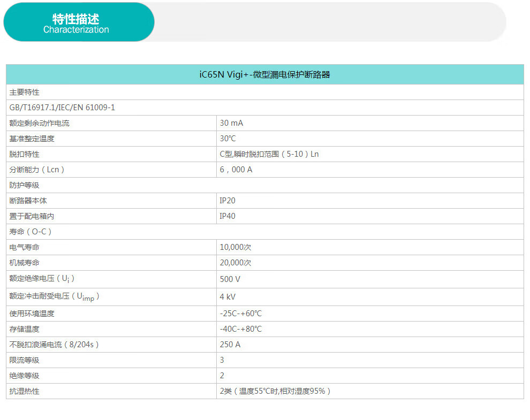530x420 pixels.
Task: Click the 机械寿命 label
Action: [24, 263]
